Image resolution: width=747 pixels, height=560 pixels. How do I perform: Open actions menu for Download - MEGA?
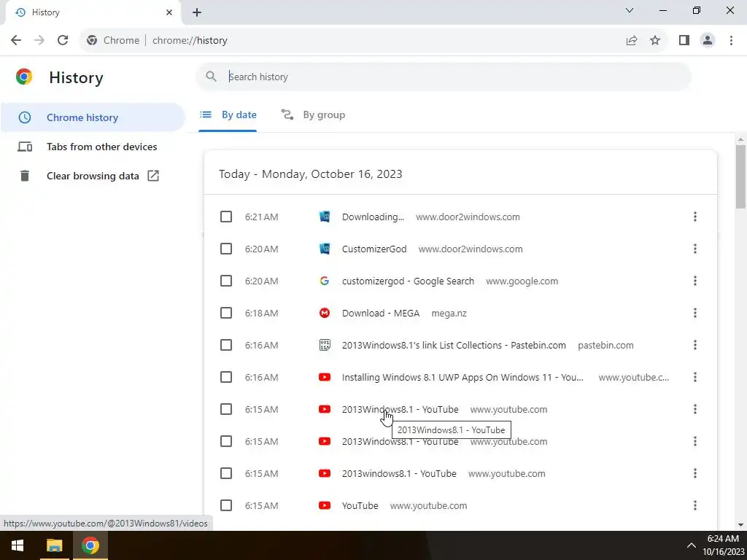pos(695,314)
